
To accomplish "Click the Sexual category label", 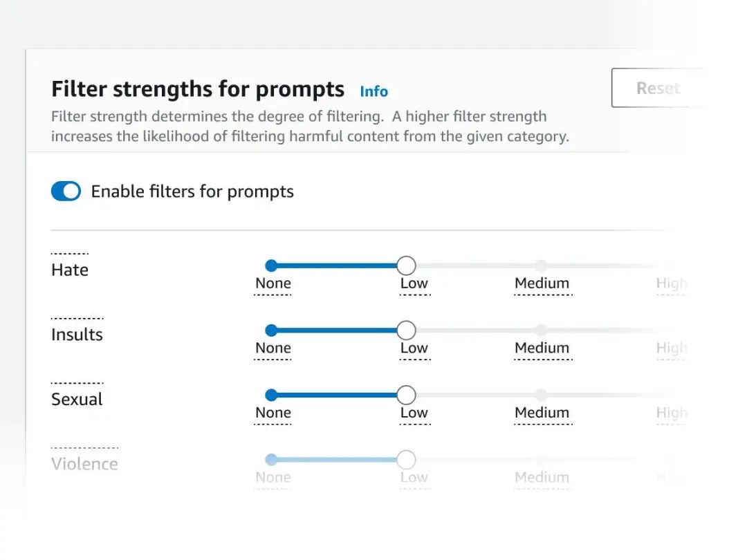I will point(77,399).
